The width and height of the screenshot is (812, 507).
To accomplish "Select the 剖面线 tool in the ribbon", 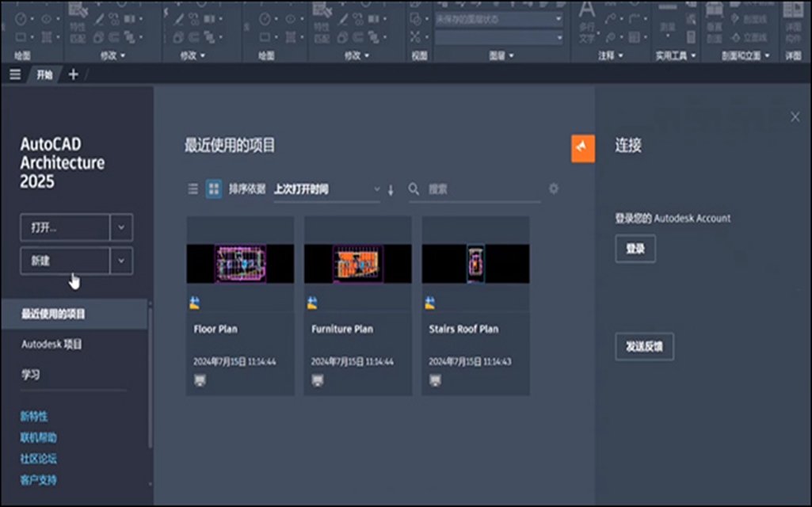I will (749, 19).
